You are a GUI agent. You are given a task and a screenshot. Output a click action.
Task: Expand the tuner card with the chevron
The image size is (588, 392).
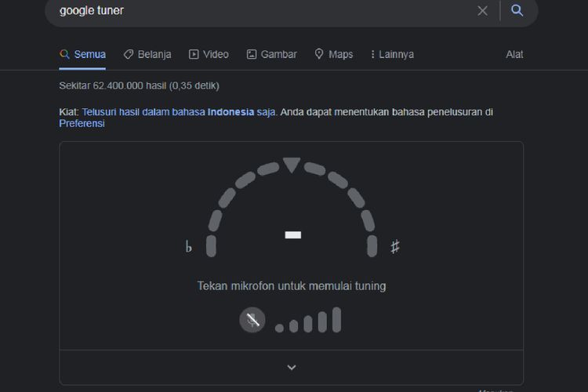pos(292,367)
